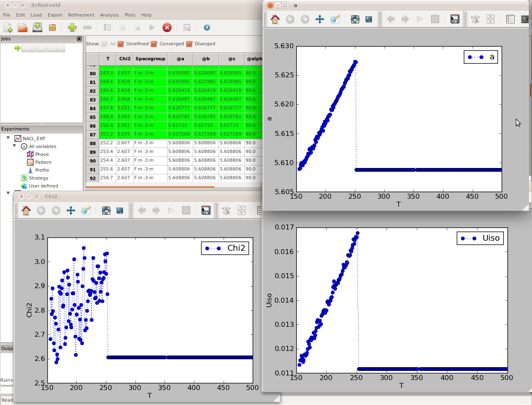
Task: Click the T column header
Action: click(108, 59)
